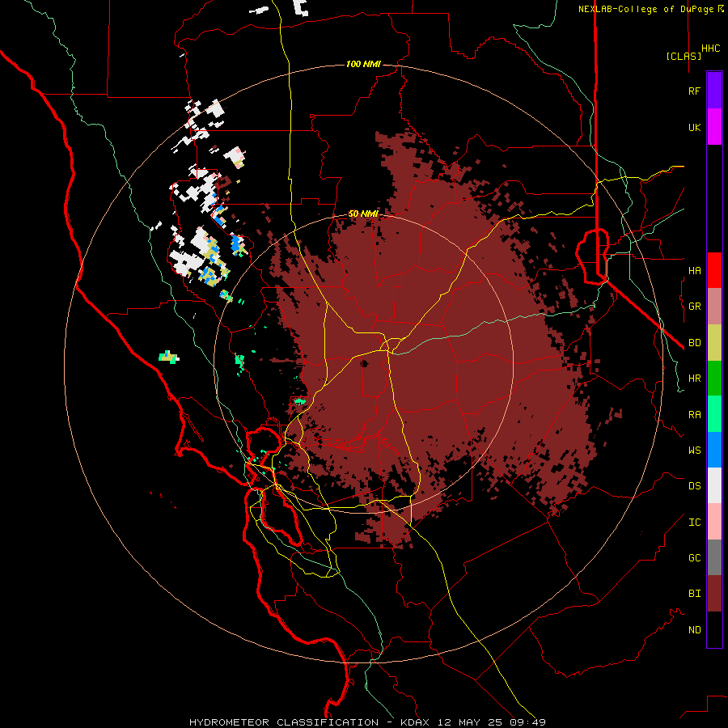This screenshot has height=728, width=728.
Task: Click the KDAX radar site identifier
Action: pyautogui.click(x=415, y=722)
